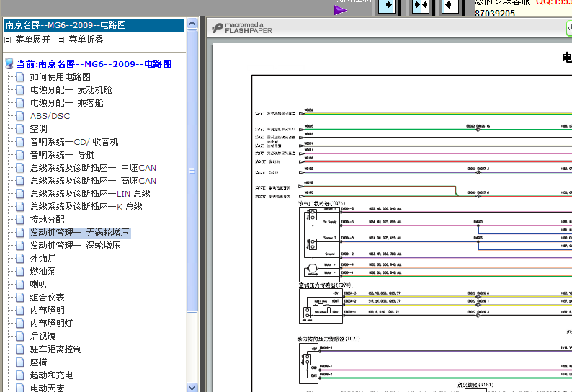572x392 pixels.
Task: Click the root node computer icon
Action: point(9,63)
